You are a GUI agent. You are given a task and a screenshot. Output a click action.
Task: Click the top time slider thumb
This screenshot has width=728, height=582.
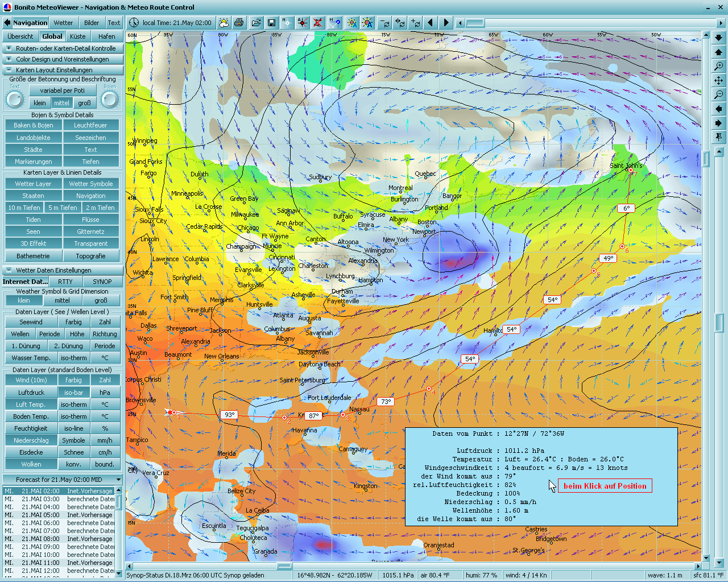tap(475, 23)
